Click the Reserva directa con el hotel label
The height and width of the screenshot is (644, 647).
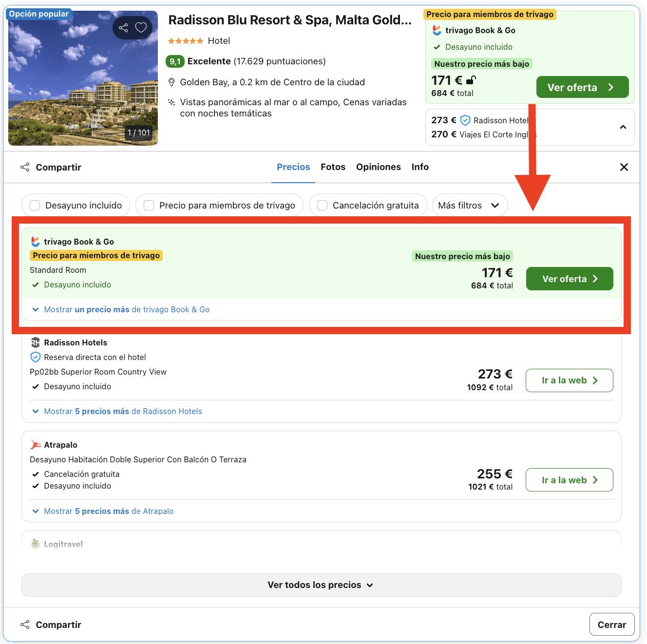[95, 358]
